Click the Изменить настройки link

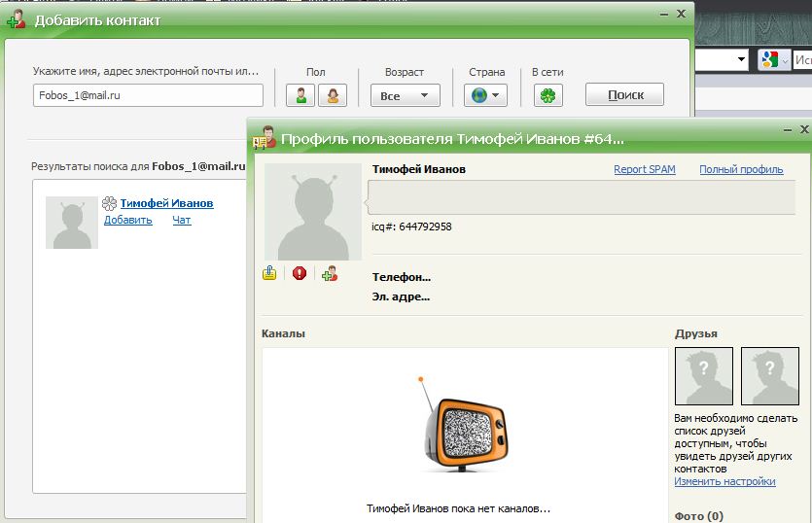(x=724, y=481)
